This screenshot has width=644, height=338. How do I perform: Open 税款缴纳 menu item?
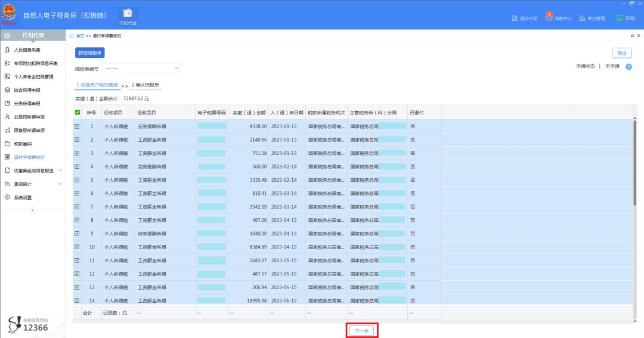(x=23, y=144)
